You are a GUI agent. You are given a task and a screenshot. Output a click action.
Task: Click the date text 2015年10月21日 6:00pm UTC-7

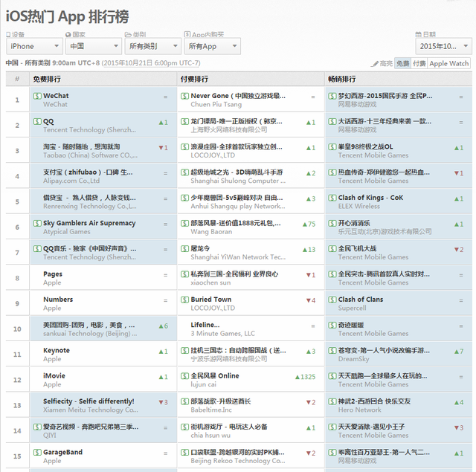coord(151,63)
